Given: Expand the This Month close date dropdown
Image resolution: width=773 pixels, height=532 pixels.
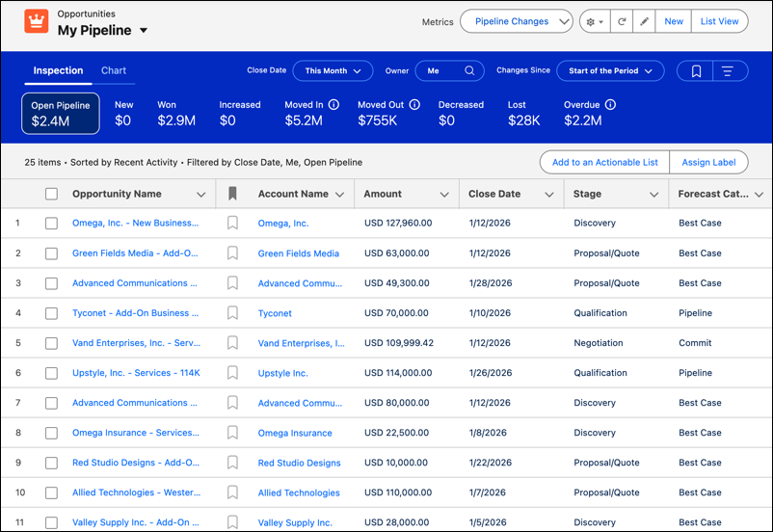Looking at the screenshot, I should tap(333, 71).
